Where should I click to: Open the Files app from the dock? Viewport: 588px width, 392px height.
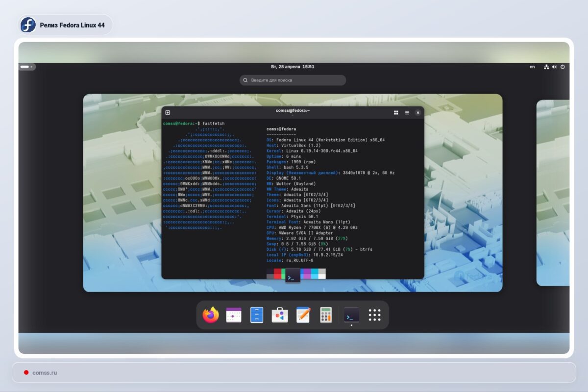255,315
